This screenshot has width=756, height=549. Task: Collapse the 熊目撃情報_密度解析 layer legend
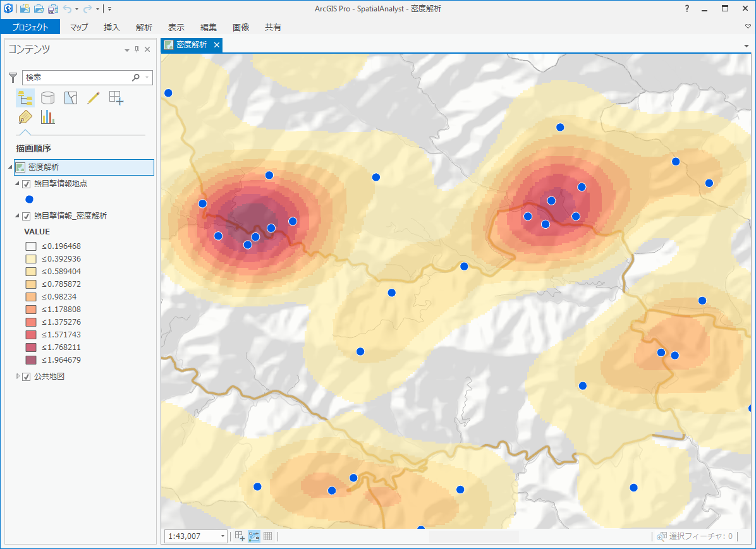(x=16, y=215)
